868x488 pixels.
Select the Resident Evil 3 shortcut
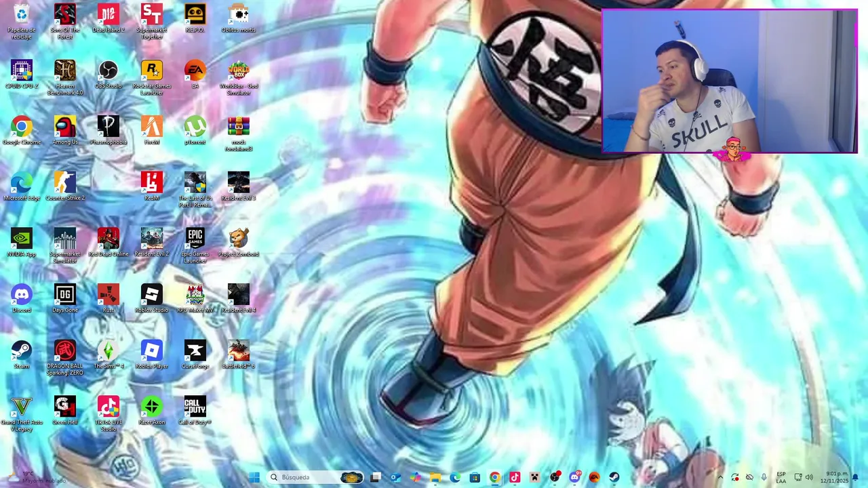pos(239,186)
